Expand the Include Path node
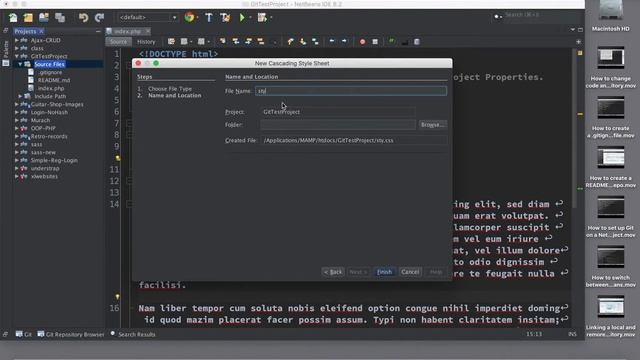 tap(20, 96)
